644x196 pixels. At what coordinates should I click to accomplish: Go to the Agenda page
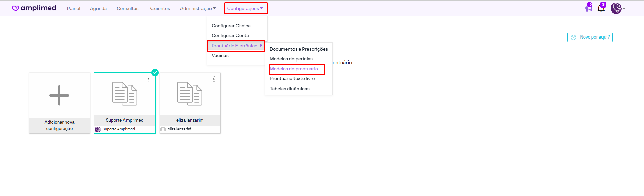click(98, 8)
